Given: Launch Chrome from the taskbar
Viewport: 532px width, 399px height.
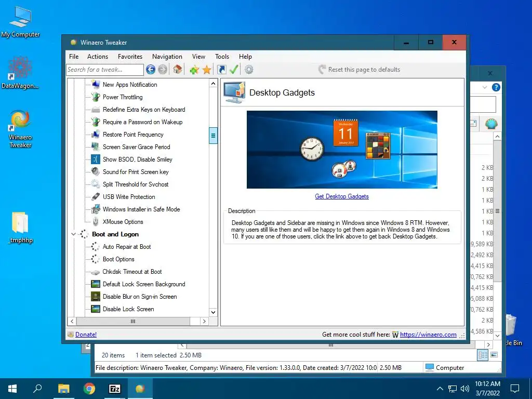Looking at the screenshot, I should point(89,389).
